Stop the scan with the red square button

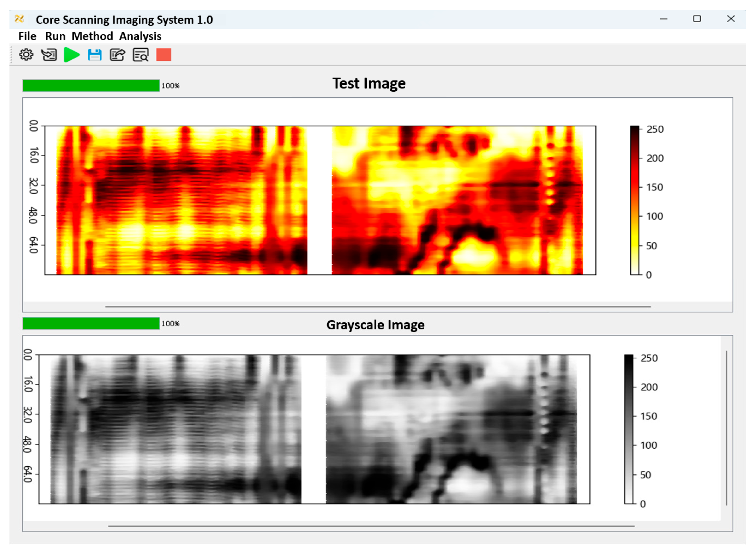point(164,54)
